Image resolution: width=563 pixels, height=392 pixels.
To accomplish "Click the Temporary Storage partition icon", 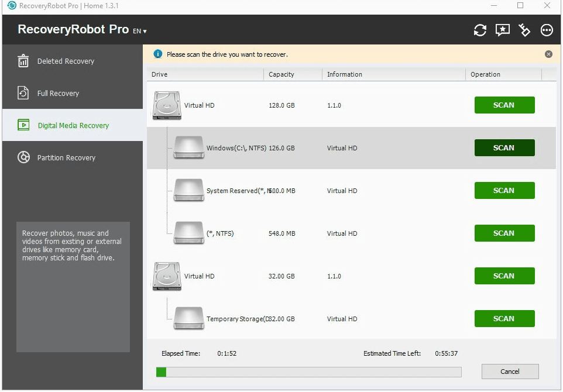I will coord(189,318).
